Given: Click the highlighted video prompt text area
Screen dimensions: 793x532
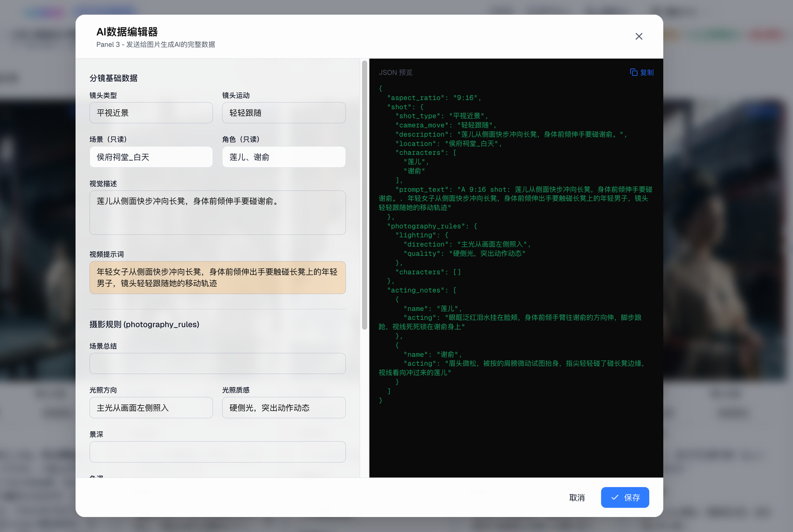Looking at the screenshot, I should [x=217, y=277].
